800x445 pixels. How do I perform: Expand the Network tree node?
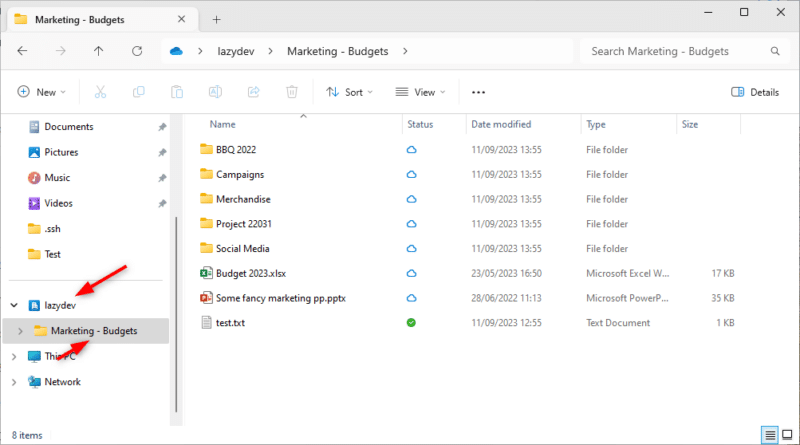[x=14, y=382]
